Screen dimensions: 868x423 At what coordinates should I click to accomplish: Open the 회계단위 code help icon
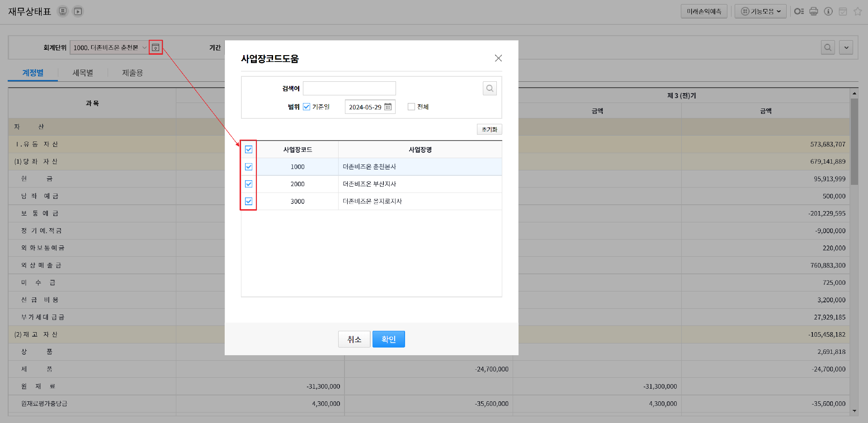point(156,47)
